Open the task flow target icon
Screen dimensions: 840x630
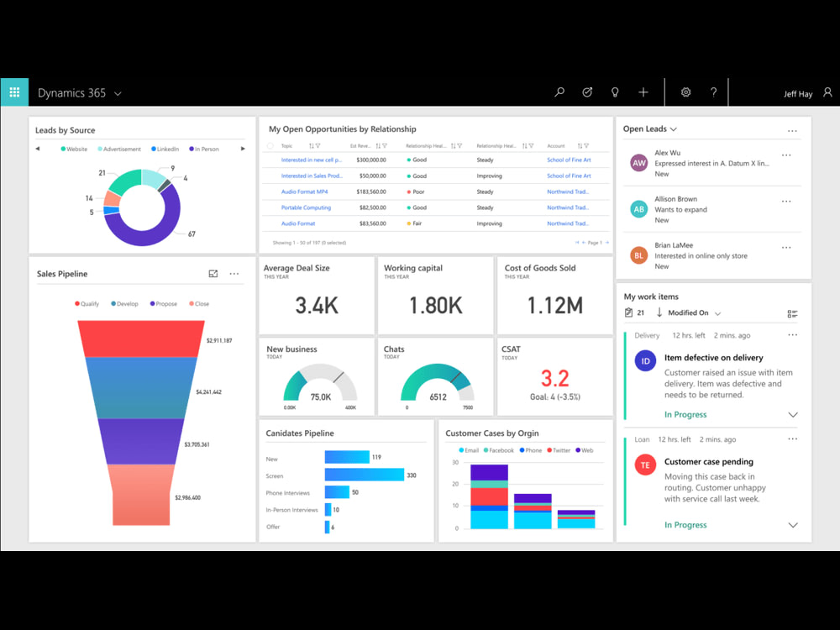(587, 92)
